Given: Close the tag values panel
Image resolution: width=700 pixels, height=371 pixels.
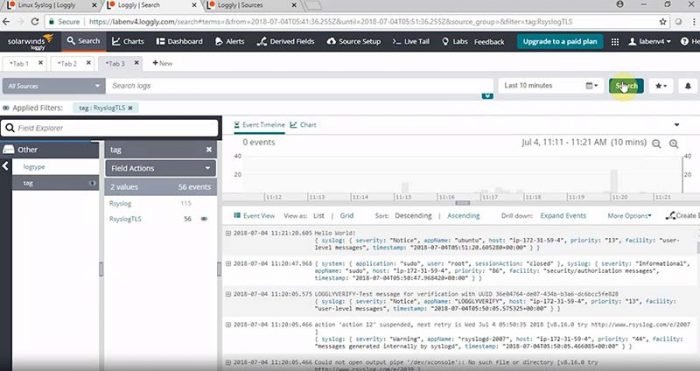Looking at the screenshot, I should pos(208,150).
